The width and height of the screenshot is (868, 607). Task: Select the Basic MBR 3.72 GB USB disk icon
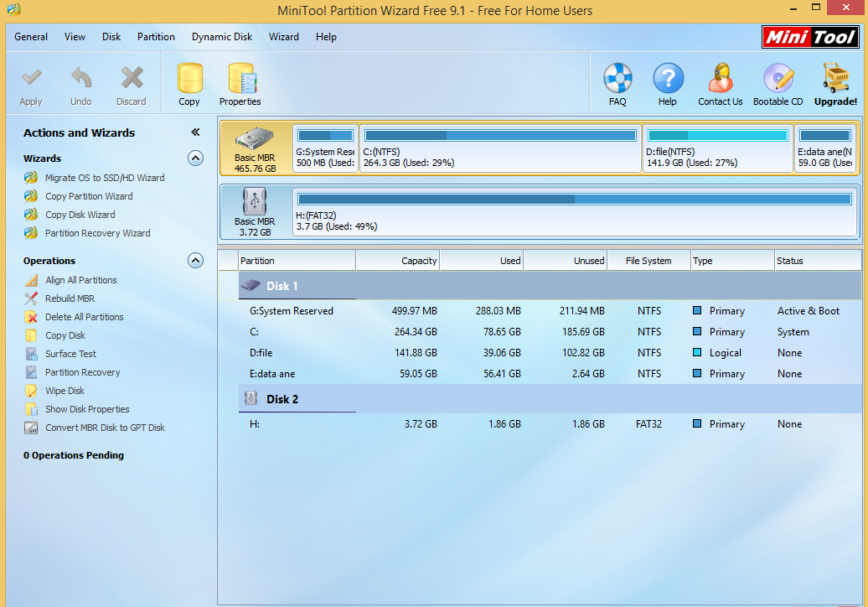click(x=254, y=201)
